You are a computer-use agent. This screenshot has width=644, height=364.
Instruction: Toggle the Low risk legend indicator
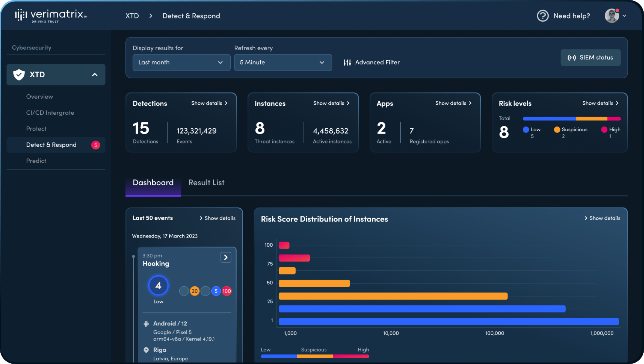click(x=526, y=129)
